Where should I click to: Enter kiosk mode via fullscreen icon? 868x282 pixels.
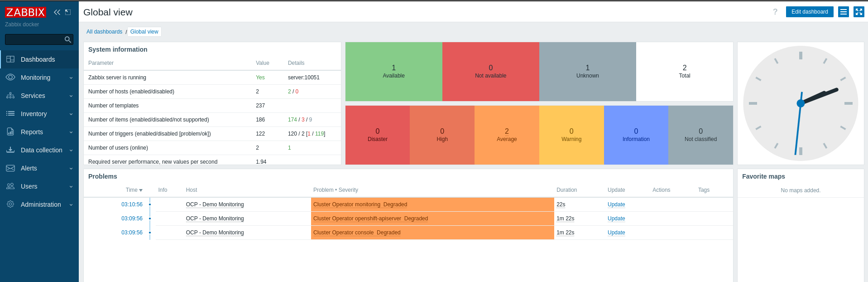pos(858,12)
